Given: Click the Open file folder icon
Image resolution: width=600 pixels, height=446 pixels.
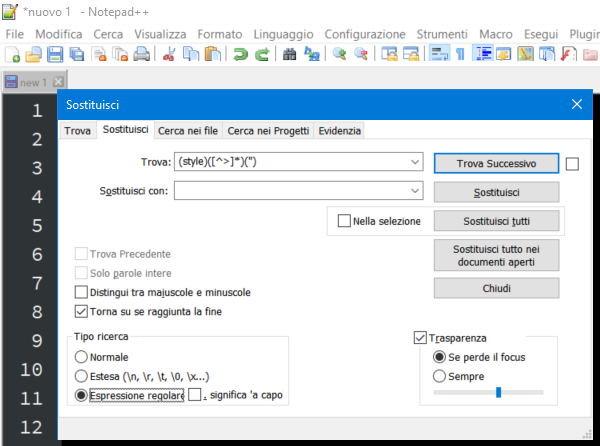Looking at the screenshot, I should click(x=33, y=54).
